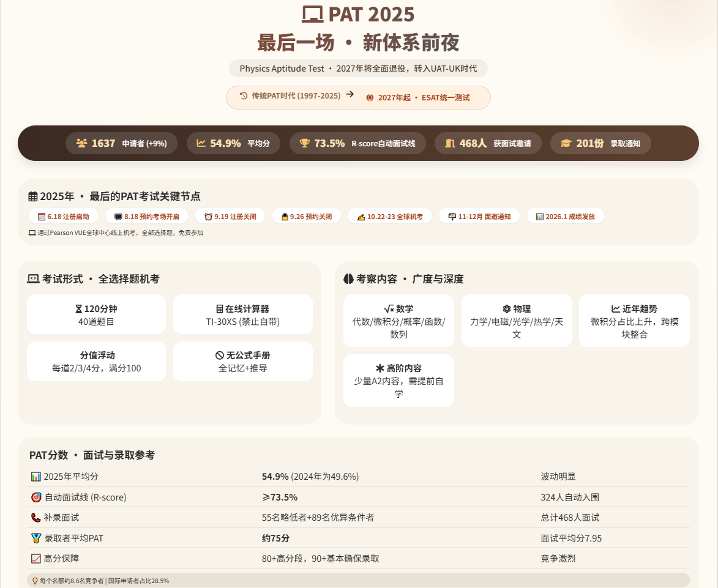Click the history clock icon before 传统PAT时代
This screenshot has width=718, height=588.
tap(244, 95)
